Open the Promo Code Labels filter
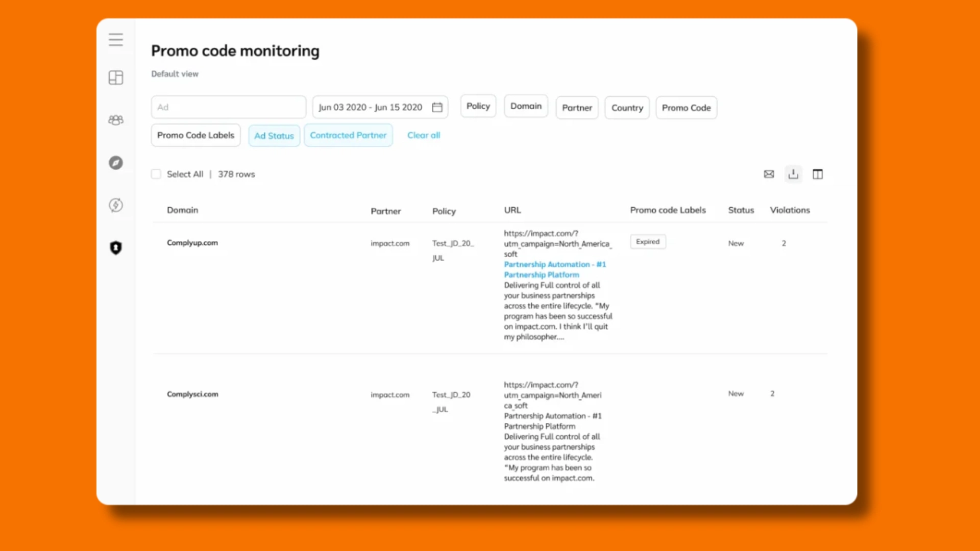Image resolution: width=980 pixels, height=551 pixels. click(x=195, y=135)
